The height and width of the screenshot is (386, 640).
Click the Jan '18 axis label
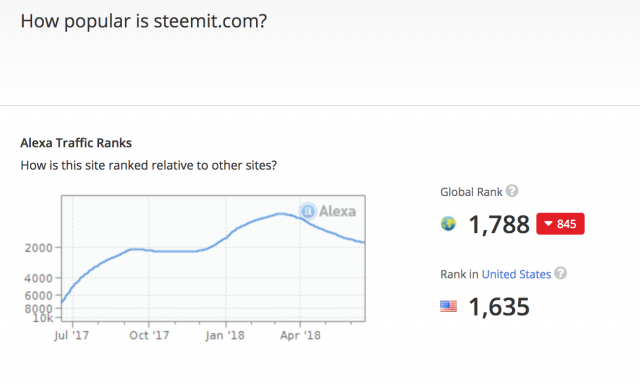[x=225, y=335]
